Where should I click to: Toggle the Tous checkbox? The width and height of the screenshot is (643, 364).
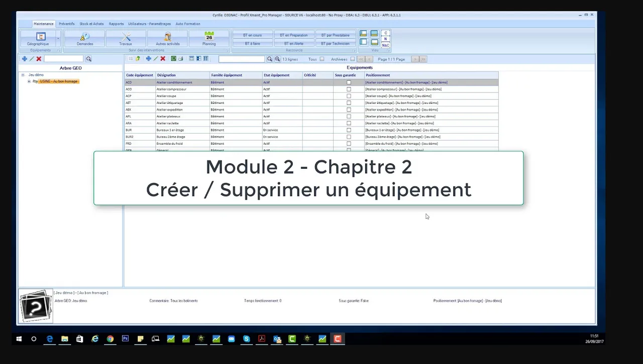click(x=322, y=59)
